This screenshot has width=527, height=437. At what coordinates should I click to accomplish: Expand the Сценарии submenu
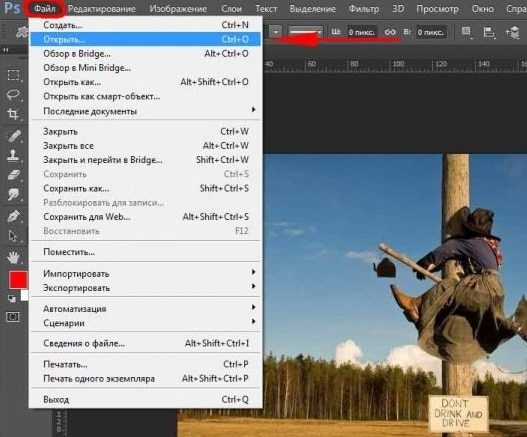146,323
